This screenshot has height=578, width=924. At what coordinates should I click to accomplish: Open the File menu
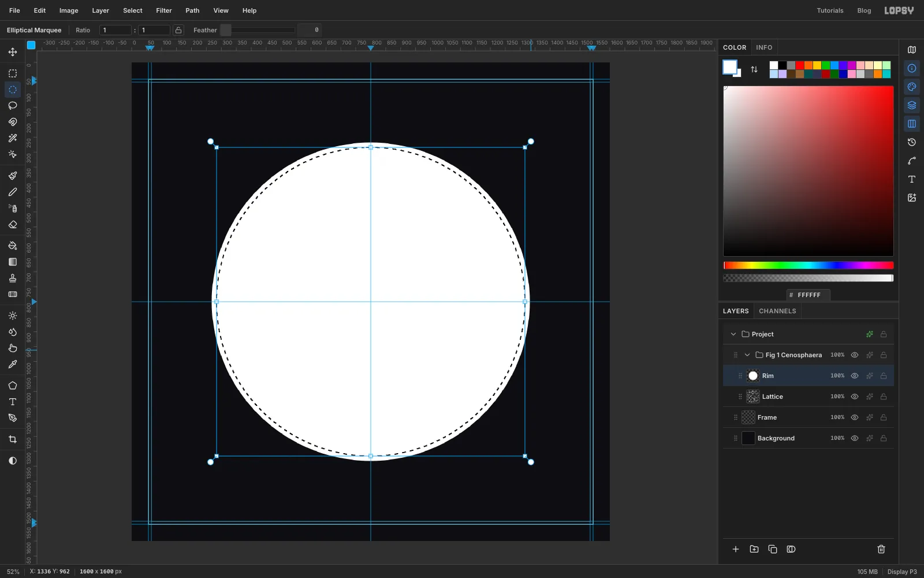14,10
